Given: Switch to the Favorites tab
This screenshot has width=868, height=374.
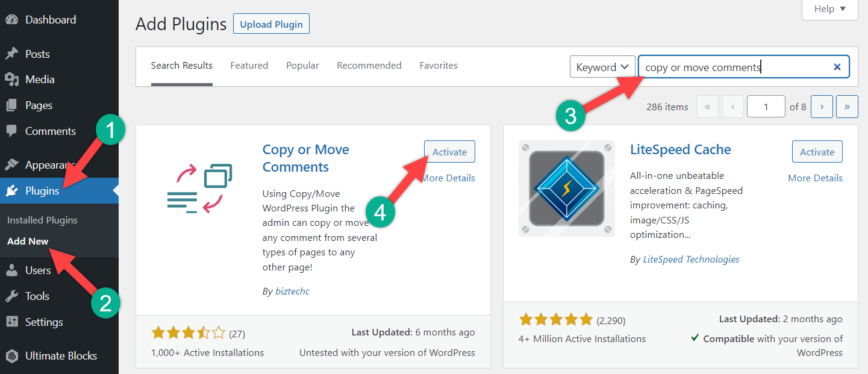Looking at the screenshot, I should [x=439, y=66].
